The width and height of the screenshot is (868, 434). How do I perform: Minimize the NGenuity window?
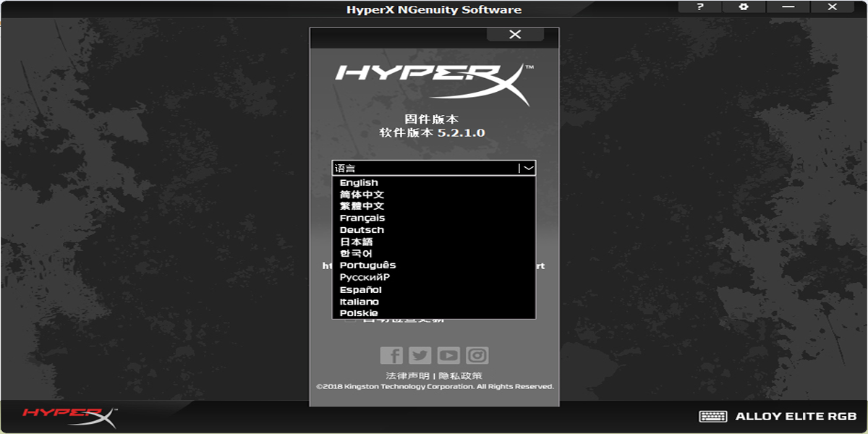click(788, 7)
